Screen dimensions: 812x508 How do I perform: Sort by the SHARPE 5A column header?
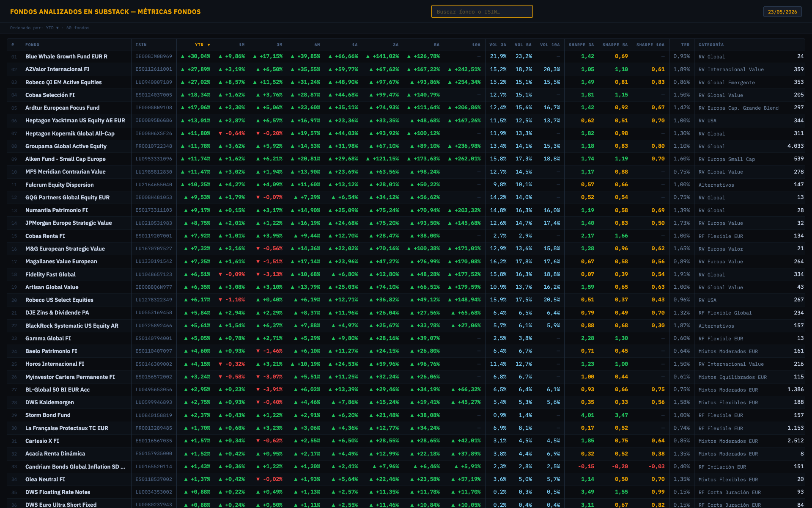(615, 44)
